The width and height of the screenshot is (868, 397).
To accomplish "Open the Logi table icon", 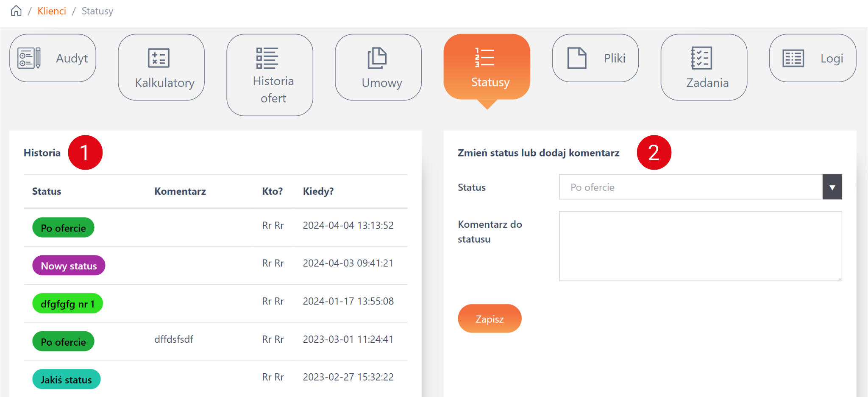I will click(x=793, y=58).
